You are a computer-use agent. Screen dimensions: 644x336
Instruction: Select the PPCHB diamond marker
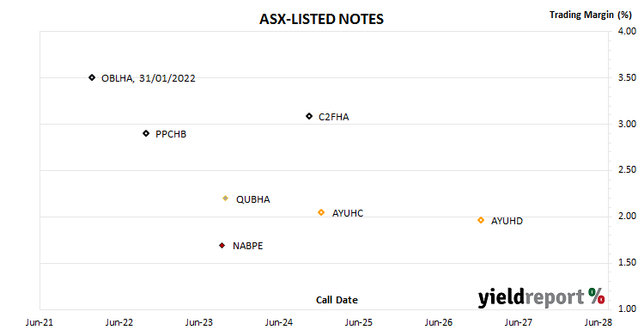point(146,133)
